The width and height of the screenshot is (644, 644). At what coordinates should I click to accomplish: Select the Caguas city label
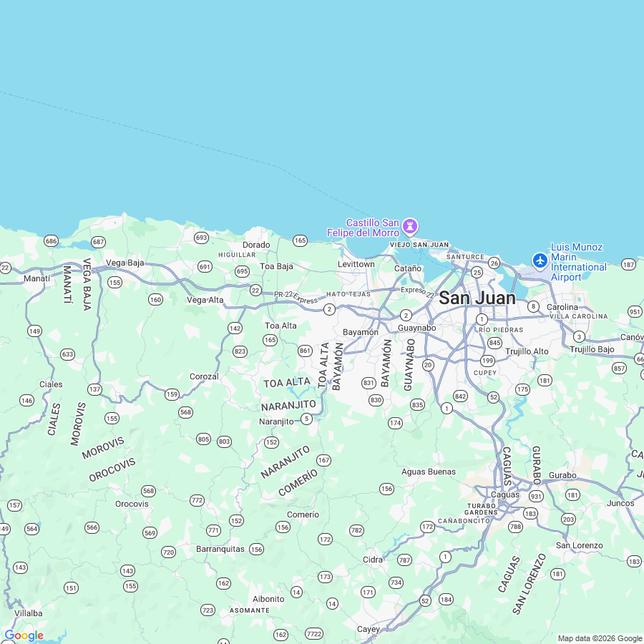504,495
